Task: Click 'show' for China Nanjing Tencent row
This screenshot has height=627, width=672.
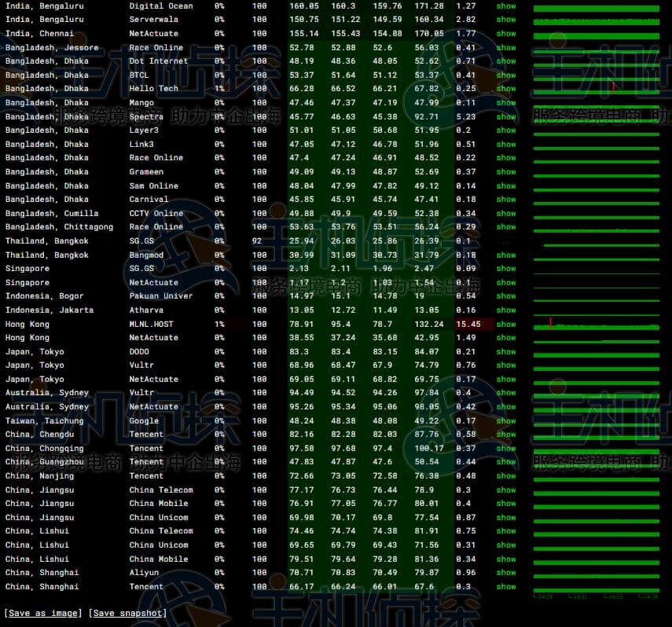Action: (x=506, y=476)
